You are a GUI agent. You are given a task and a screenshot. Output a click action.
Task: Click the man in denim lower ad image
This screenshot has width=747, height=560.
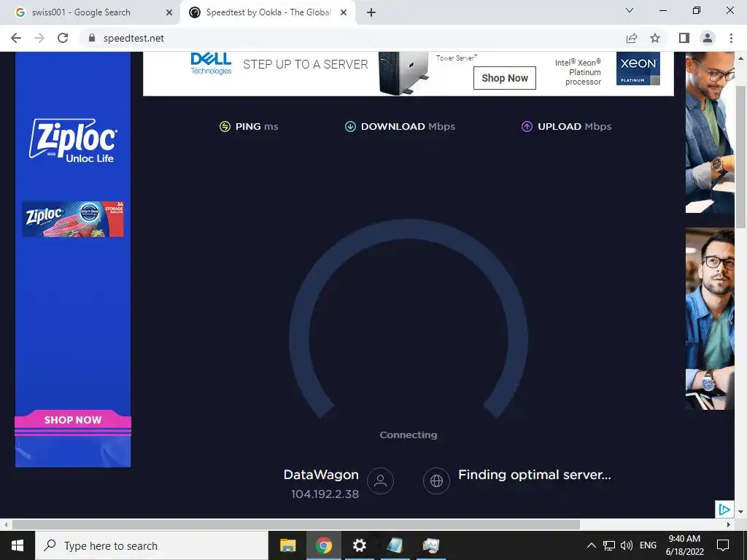(x=710, y=319)
